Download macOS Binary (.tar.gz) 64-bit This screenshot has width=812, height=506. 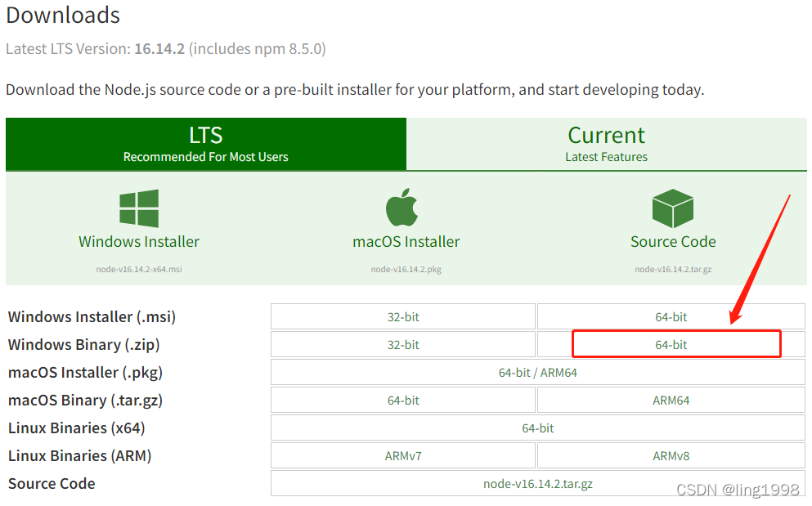pyautogui.click(x=403, y=401)
